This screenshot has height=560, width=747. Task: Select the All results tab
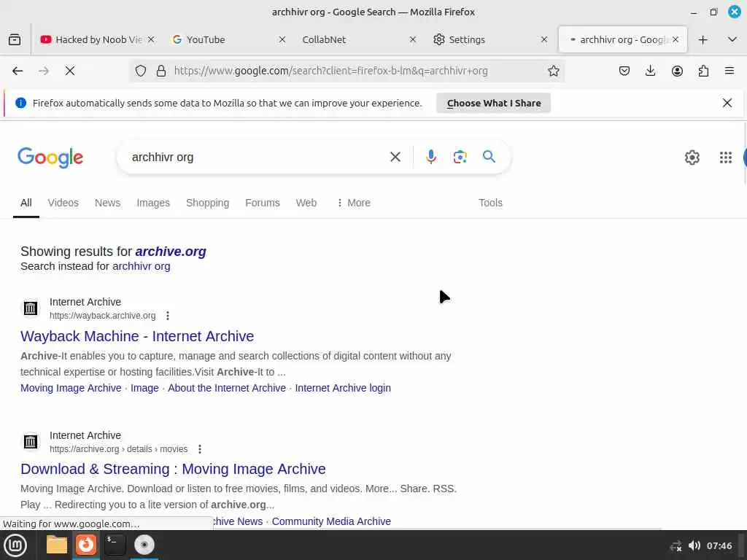(26, 203)
